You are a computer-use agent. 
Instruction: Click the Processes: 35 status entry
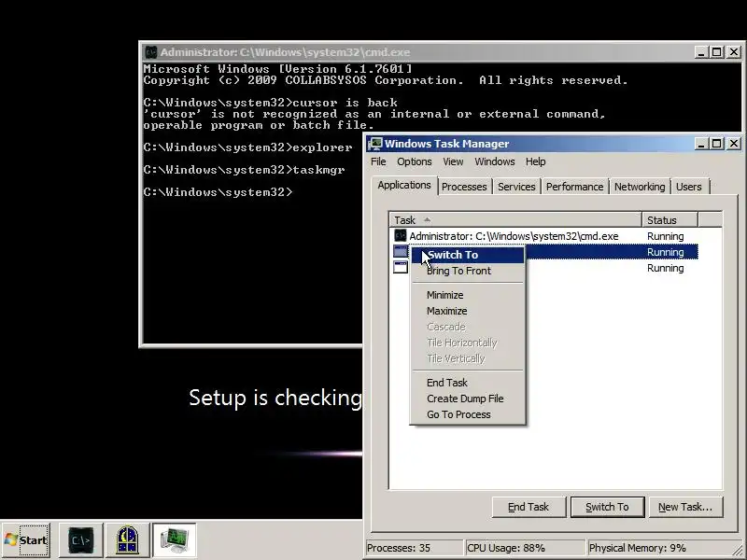pyautogui.click(x=414, y=548)
